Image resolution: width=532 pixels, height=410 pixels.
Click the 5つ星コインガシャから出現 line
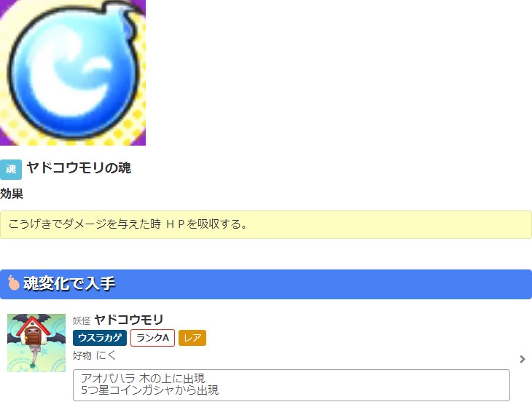[x=150, y=390]
